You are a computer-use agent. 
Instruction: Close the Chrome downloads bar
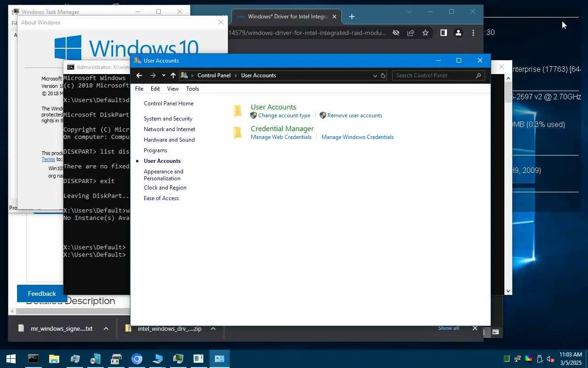point(475,328)
